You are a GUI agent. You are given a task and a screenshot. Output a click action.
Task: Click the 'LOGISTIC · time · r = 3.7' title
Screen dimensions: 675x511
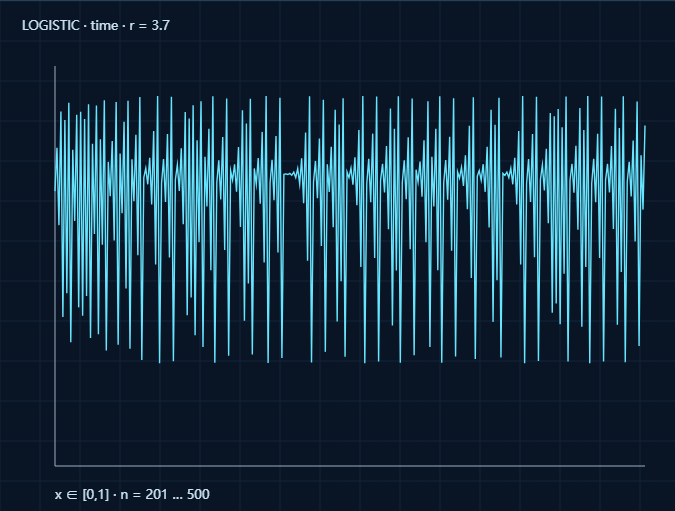(x=96, y=25)
